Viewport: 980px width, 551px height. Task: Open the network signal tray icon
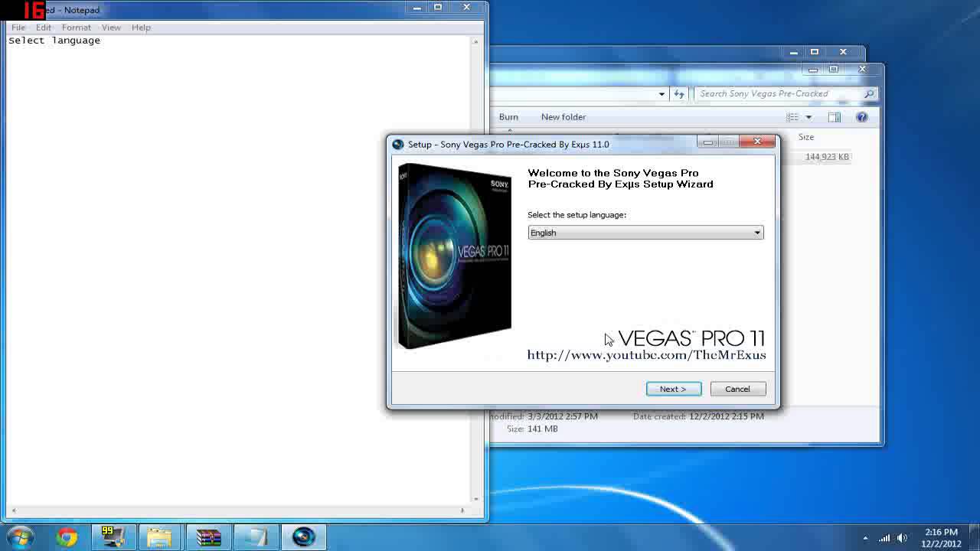(x=886, y=538)
